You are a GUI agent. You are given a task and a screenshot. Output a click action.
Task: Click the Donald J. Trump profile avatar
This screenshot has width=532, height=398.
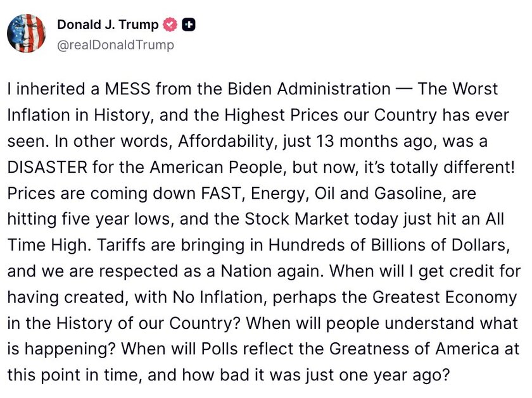coord(27,32)
